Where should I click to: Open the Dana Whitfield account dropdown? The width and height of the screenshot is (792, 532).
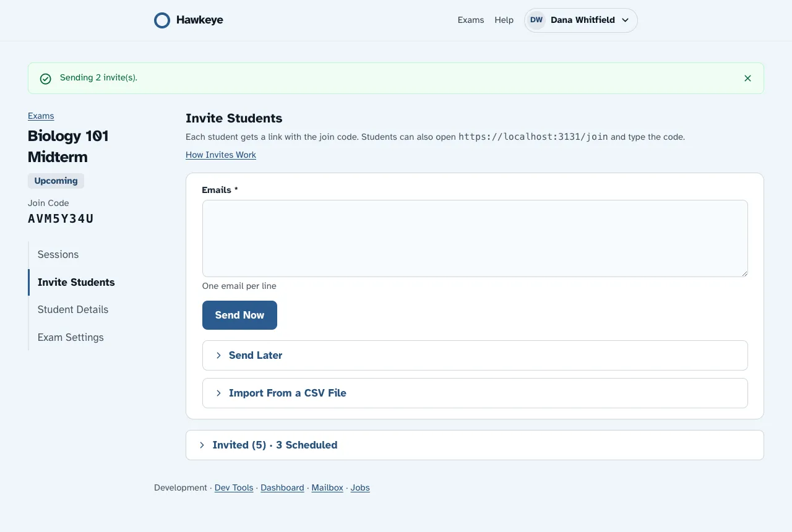(x=580, y=20)
